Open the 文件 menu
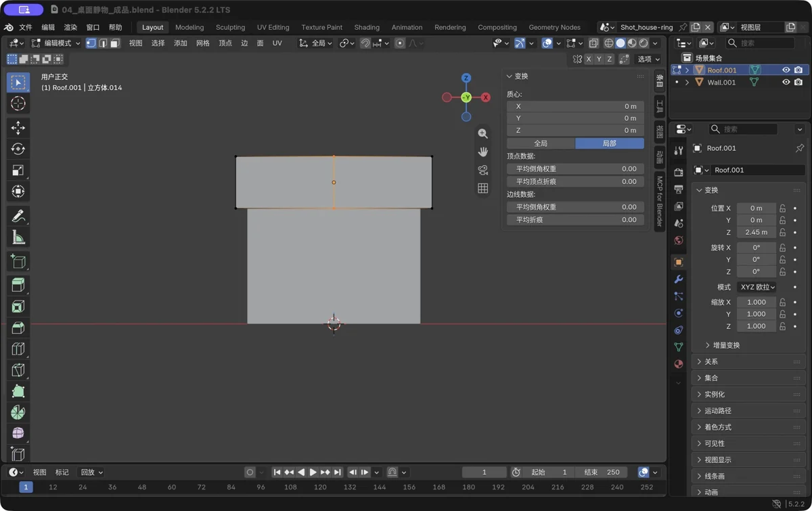This screenshot has width=812, height=511. [x=26, y=27]
